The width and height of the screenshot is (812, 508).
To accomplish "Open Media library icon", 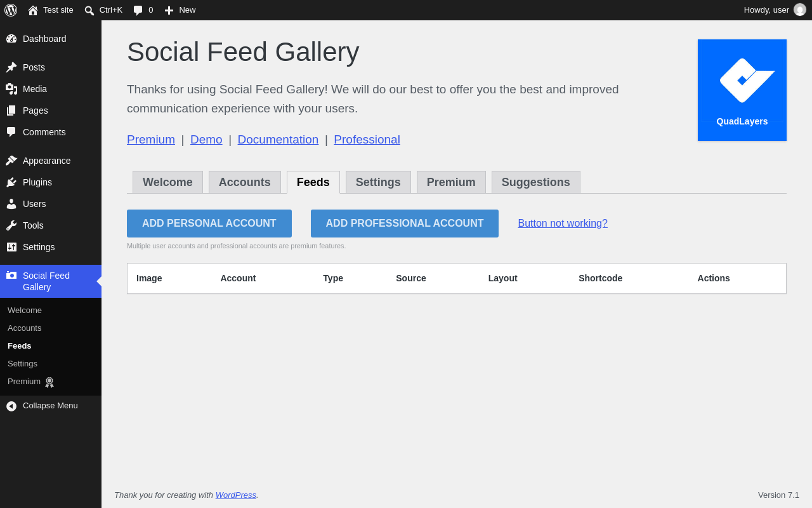I will [x=11, y=89].
